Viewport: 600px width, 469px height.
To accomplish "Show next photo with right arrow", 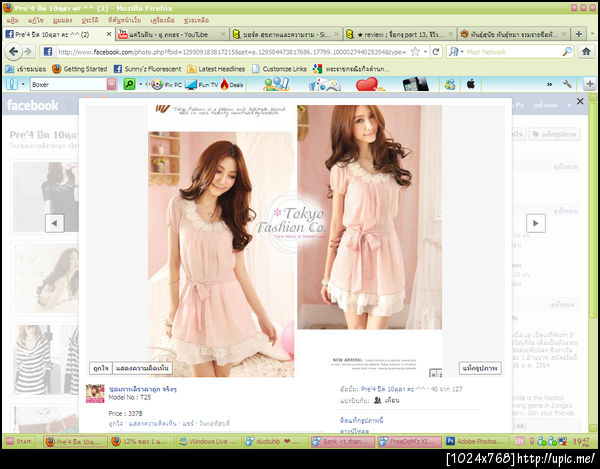I will click(536, 223).
